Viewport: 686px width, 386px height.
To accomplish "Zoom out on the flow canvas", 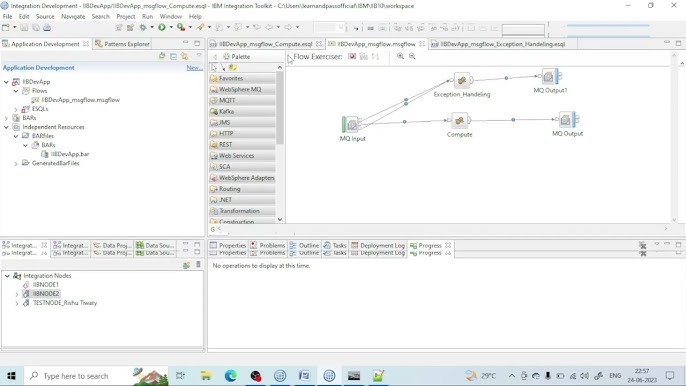I will point(412,56).
